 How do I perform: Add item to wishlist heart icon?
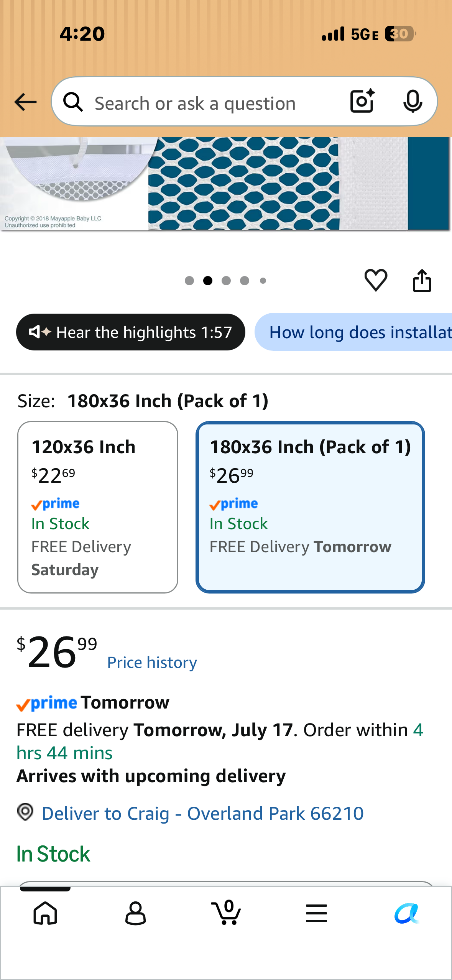pos(376,280)
